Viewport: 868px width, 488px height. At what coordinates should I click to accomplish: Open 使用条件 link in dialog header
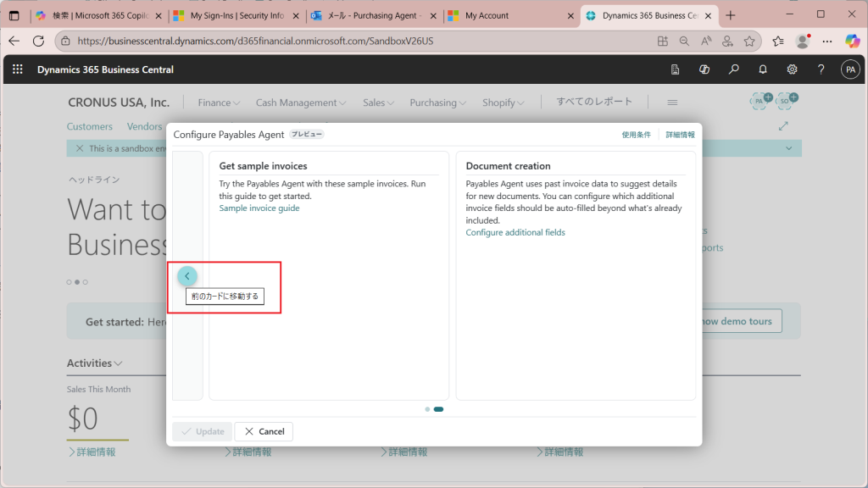[x=636, y=135]
